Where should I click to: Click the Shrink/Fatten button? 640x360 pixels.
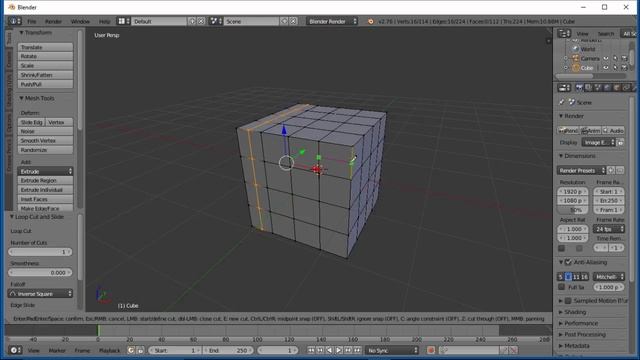(x=45, y=75)
